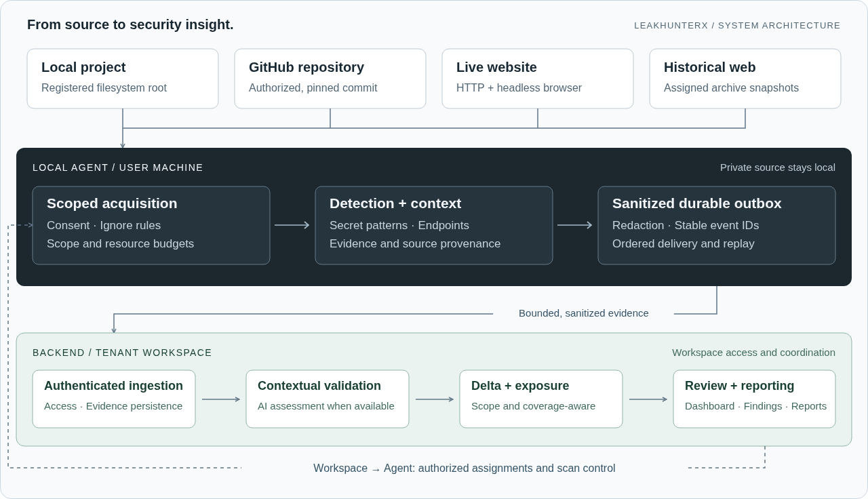The height and width of the screenshot is (499, 868).
Task: Open the Sanitized durable outbox box
Action: (x=717, y=225)
